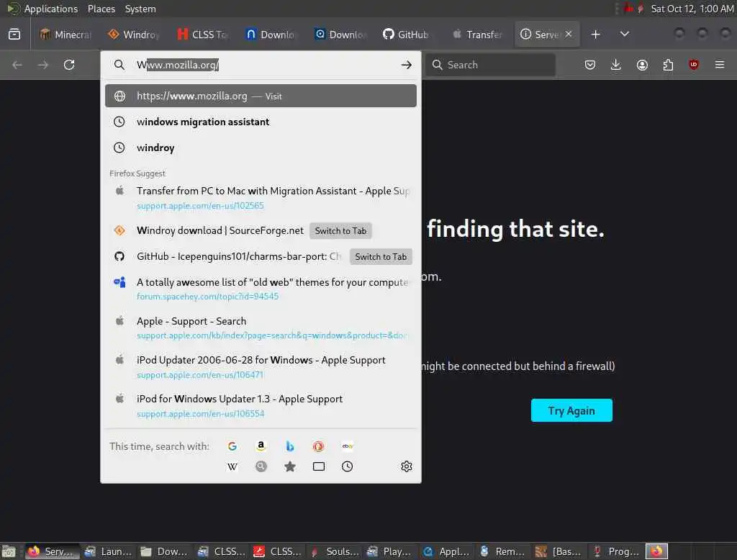Switch to the Minecraft tab
The image size is (737, 560).
click(65, 35)
